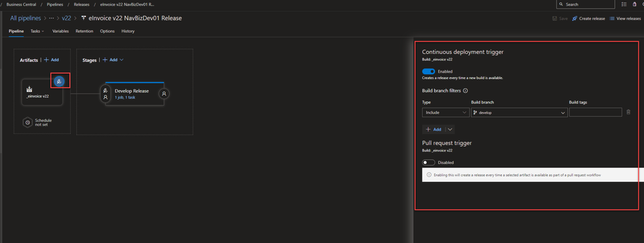Click the Schedule not set clock icon

pyautogui.click(x=28, y=122)
